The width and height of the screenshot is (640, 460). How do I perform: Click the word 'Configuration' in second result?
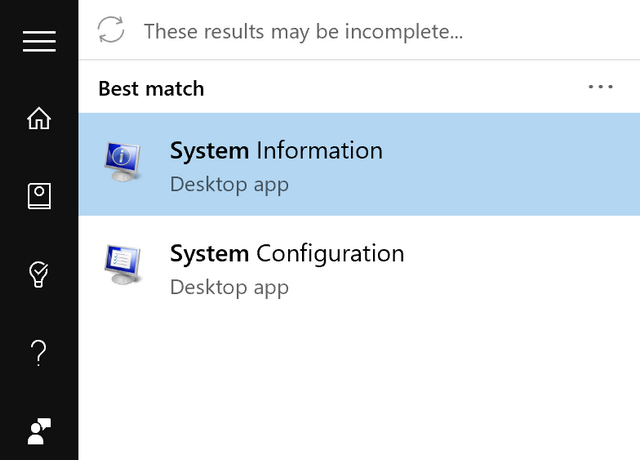pos(330,254)
